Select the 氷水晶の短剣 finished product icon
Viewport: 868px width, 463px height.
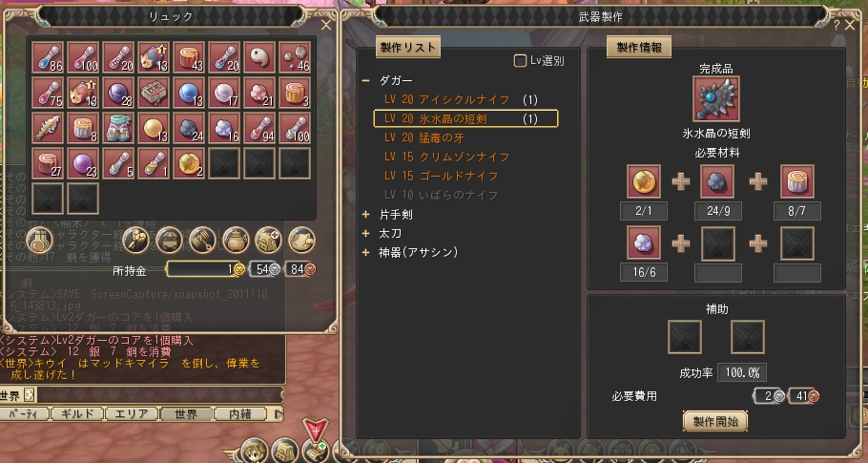[716, 99]
